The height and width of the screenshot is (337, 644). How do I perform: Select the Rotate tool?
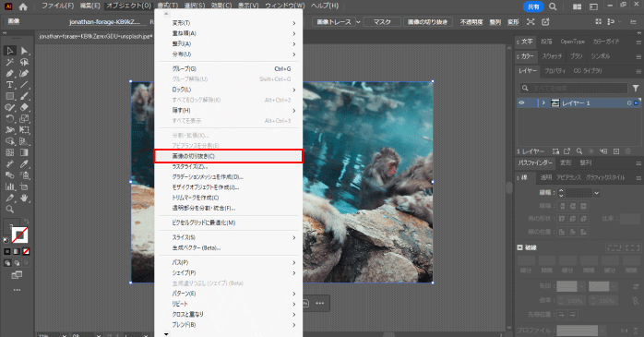point(10,119)
